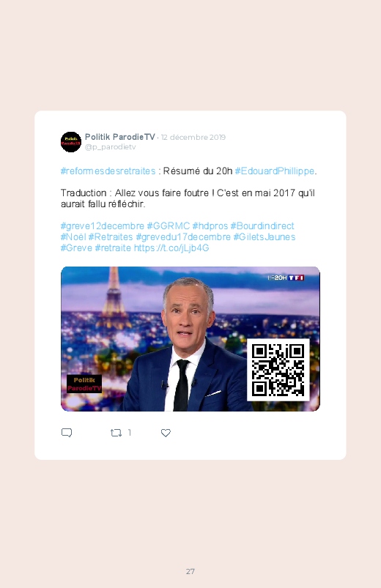Like the tweet with heart icon
The height and width of the screenshot is (588, 381).
click(166, 433)
